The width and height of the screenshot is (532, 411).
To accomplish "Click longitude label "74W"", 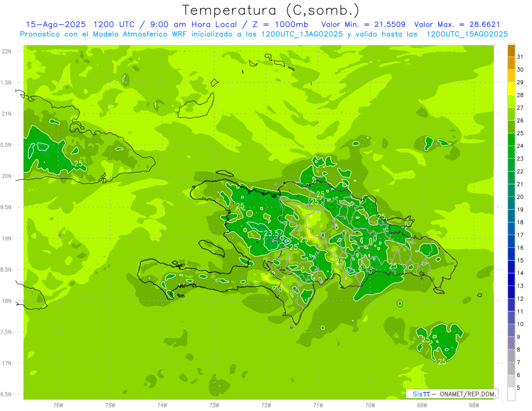I will coord(162,405).
